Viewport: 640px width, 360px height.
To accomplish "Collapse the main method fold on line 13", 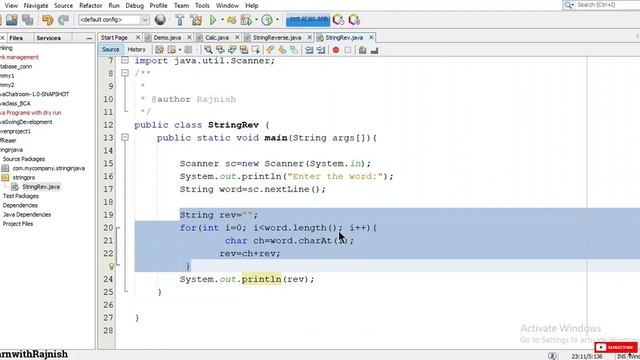I will 125,138.
